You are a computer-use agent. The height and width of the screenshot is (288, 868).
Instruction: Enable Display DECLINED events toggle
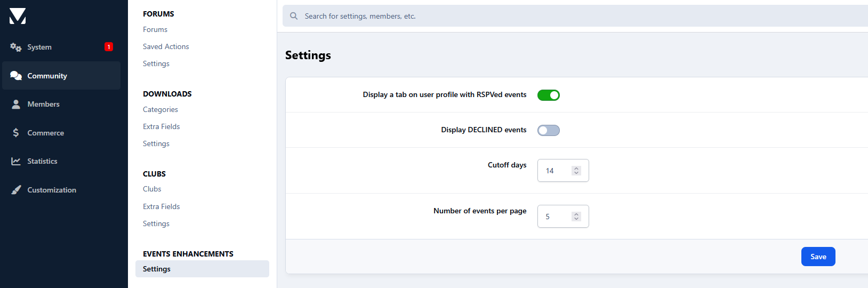pyautogui.click(x=549, y=130)
